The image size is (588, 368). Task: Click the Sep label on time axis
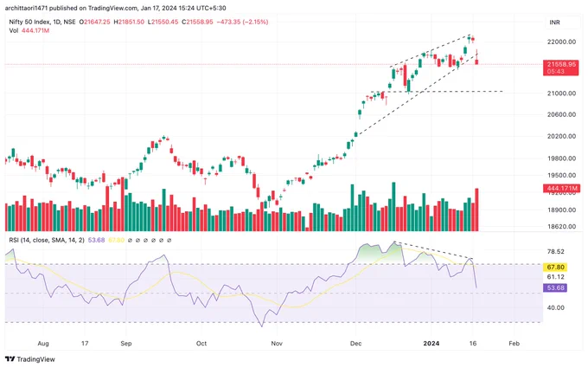[126, 343]
